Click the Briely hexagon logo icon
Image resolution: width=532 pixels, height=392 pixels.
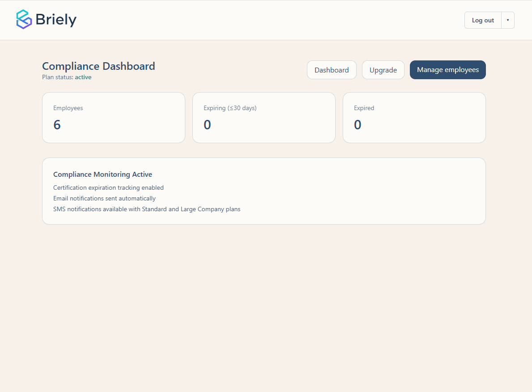(23, 19)
